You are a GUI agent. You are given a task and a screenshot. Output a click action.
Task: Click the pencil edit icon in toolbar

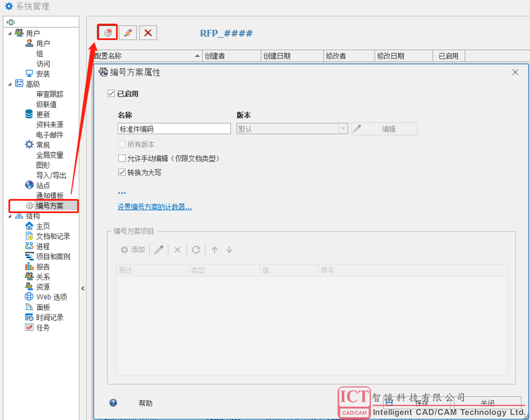click(x=128, y=33)
